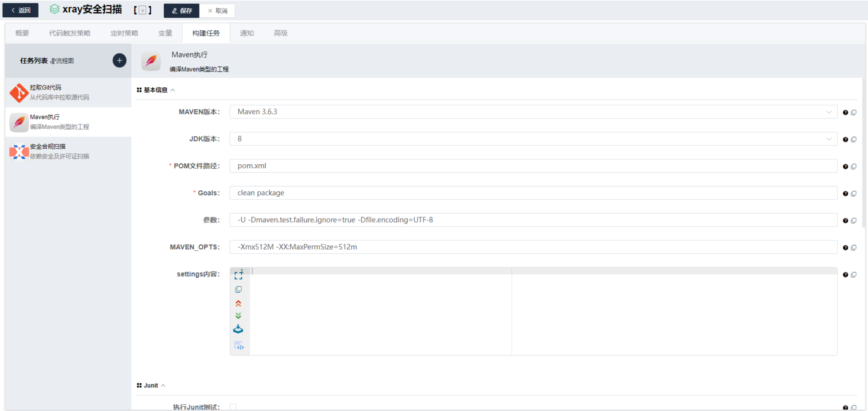Click copy icon next to JDK版本
The width and height of the screenshot is (868, 411).
(854, 140)
